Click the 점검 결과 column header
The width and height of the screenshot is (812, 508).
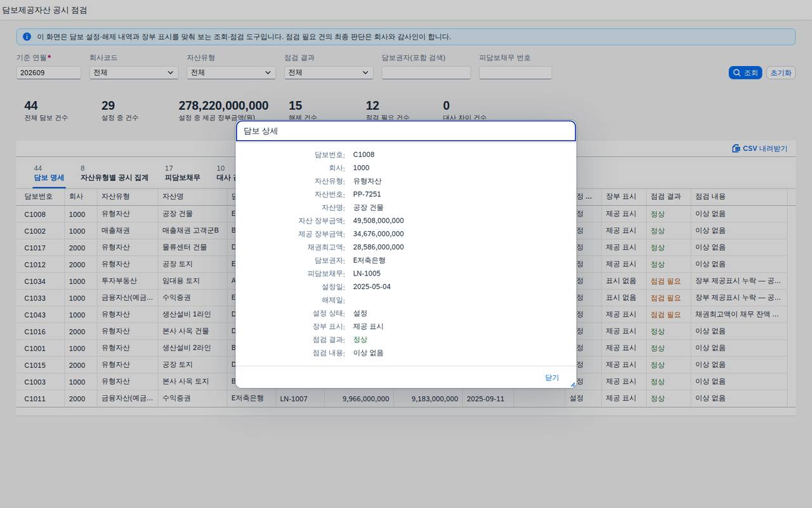[x=668, y=197]
